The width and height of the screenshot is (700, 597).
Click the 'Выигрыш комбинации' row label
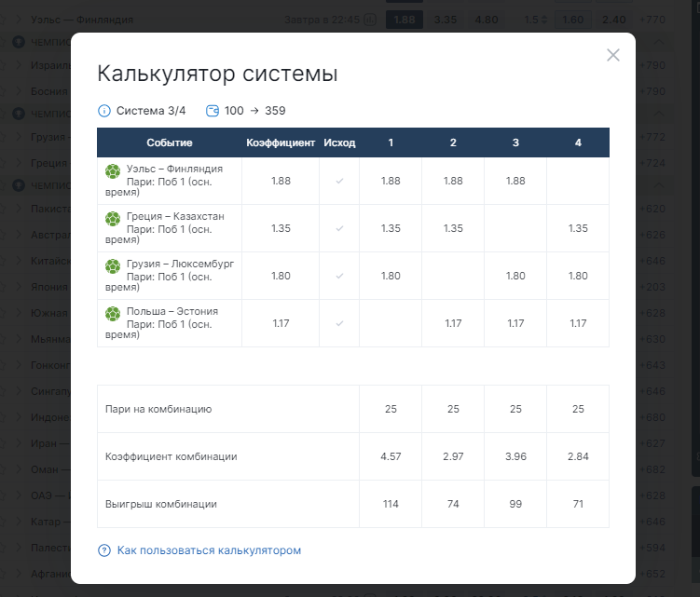pyautogui.click(x=161, y=504)
